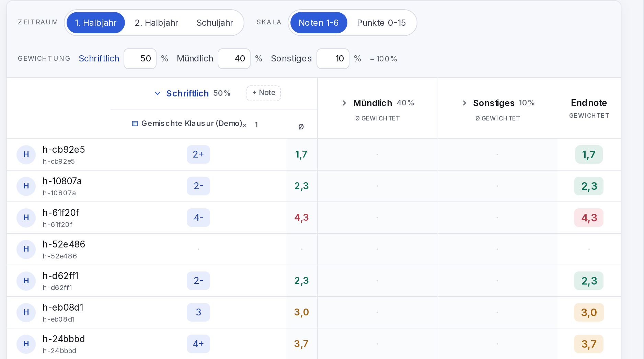
Task: Click grade 2+ for student h-cb92e5
Action: [198, 154]
